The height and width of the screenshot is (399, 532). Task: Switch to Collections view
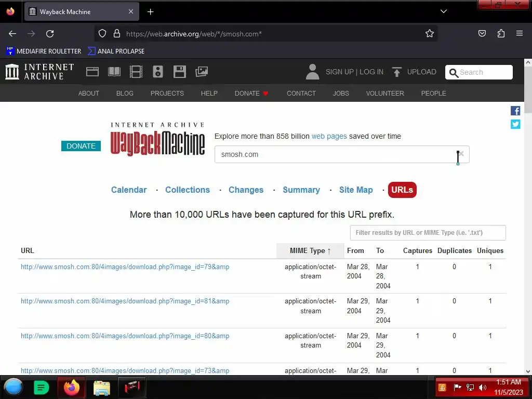tap(188, 190)
